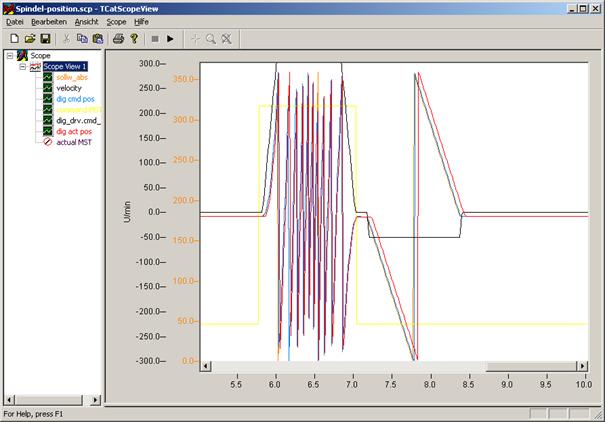Click the Paste toolbar icon

[97, 38]
